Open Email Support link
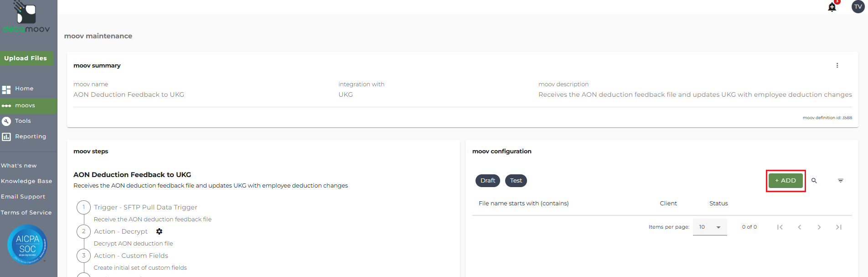Screen dimensions: 868x277 [x=23, y=197]
